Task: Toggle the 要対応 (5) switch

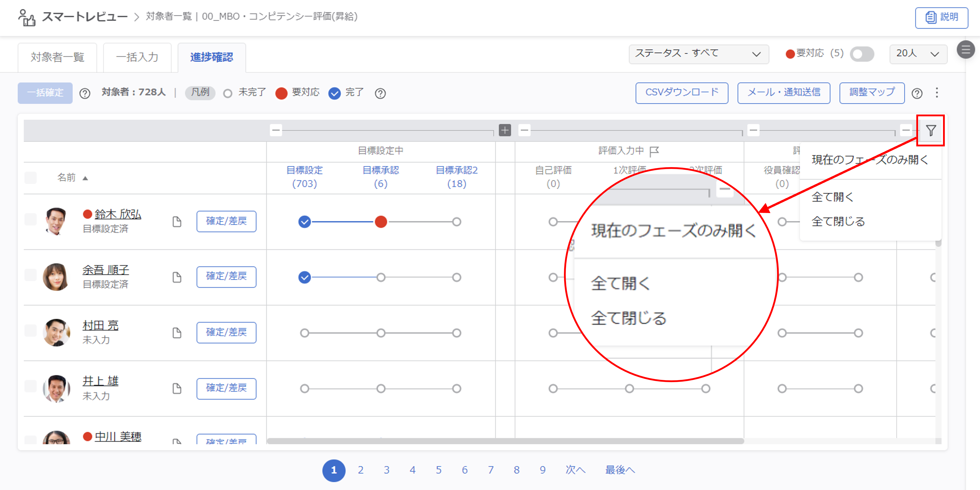Action: pyautogui.click(x=862, y=54)
